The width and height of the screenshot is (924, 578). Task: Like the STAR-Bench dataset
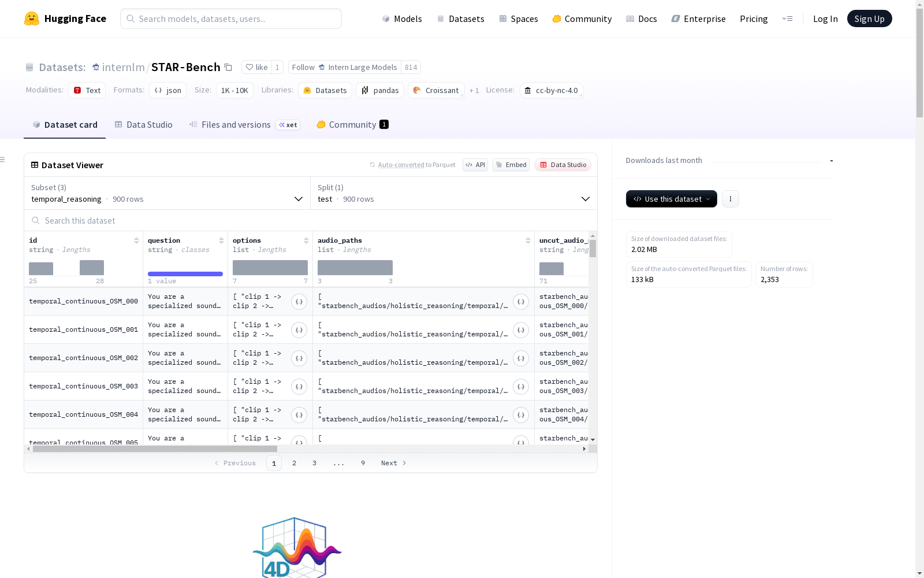(256, 67)
